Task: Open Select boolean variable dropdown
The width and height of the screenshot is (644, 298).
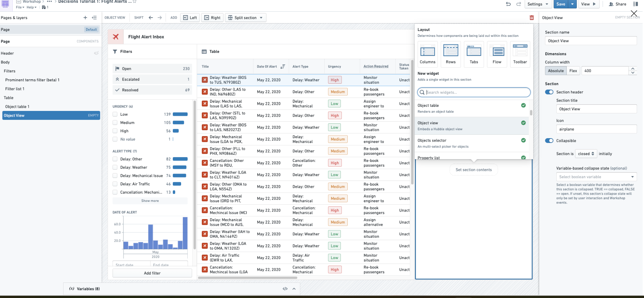Action: coord(596,177)
